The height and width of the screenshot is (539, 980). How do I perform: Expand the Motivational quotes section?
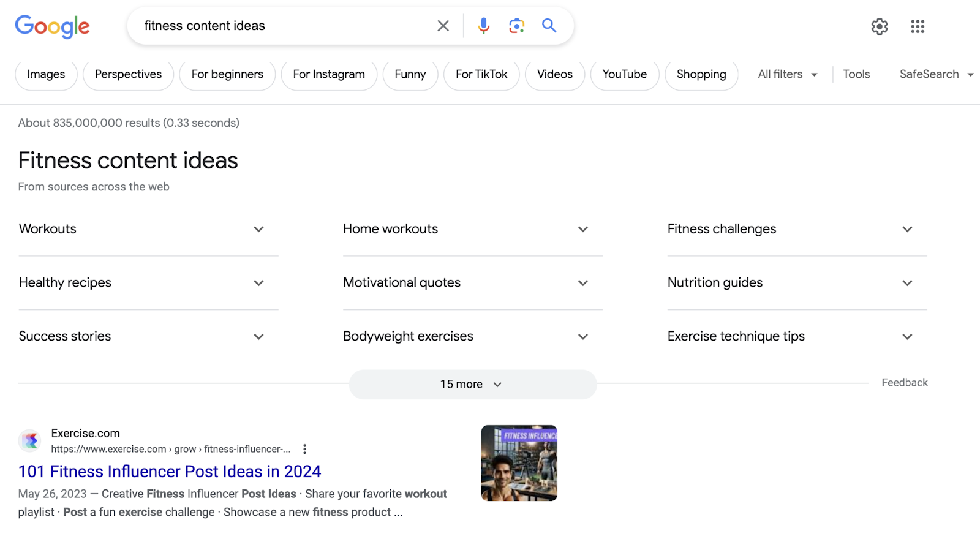pyautogui.click(x=582, y=283)
